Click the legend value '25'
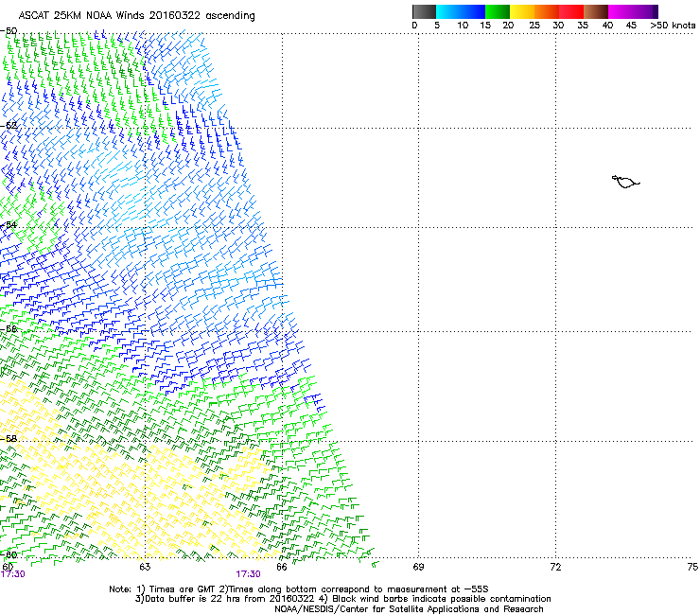The width and height of the screenshot is (700, 615). 534,26
